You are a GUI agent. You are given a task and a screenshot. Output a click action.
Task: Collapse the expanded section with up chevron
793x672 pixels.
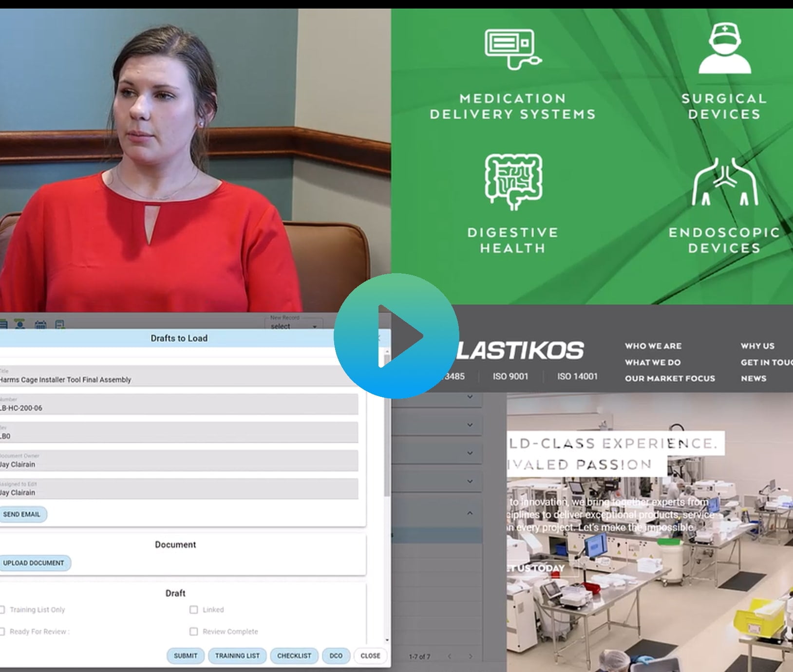coord(470,513)
